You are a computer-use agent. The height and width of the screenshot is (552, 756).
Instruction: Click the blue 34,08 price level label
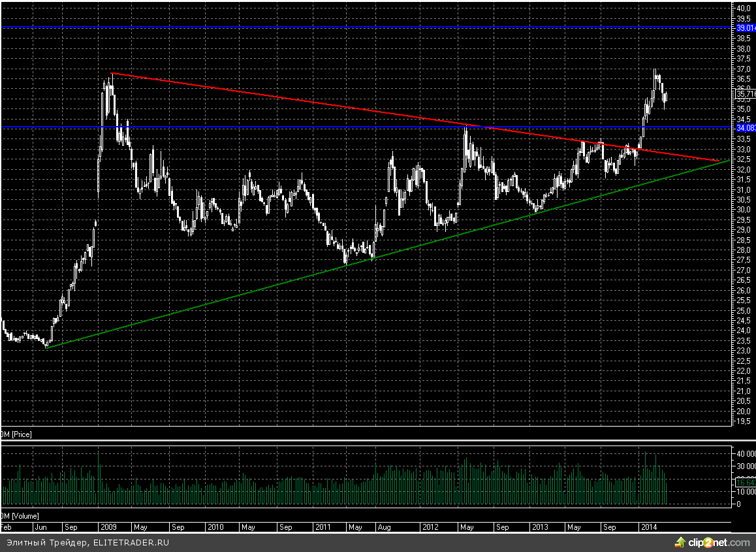click(746, 128)
